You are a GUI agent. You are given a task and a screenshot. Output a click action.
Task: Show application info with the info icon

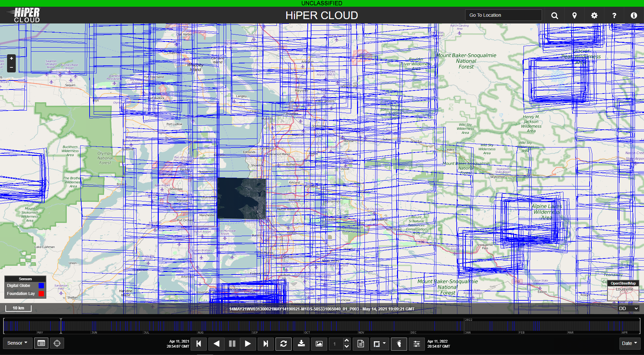(634, 15)
